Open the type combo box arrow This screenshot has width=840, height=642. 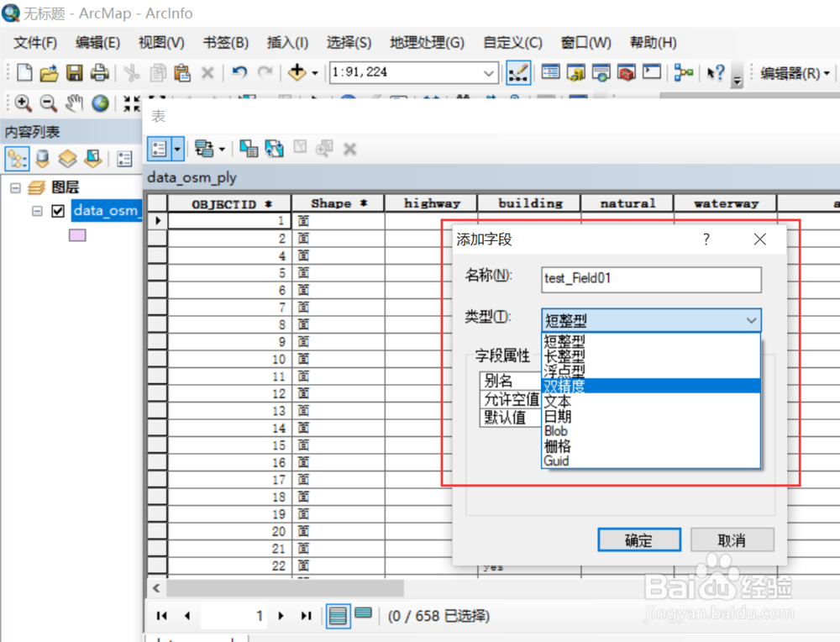(x=751, y=320)
